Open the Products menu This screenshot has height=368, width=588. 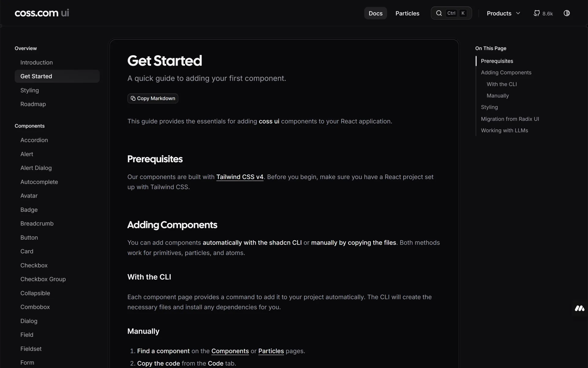tap(499, 13)
